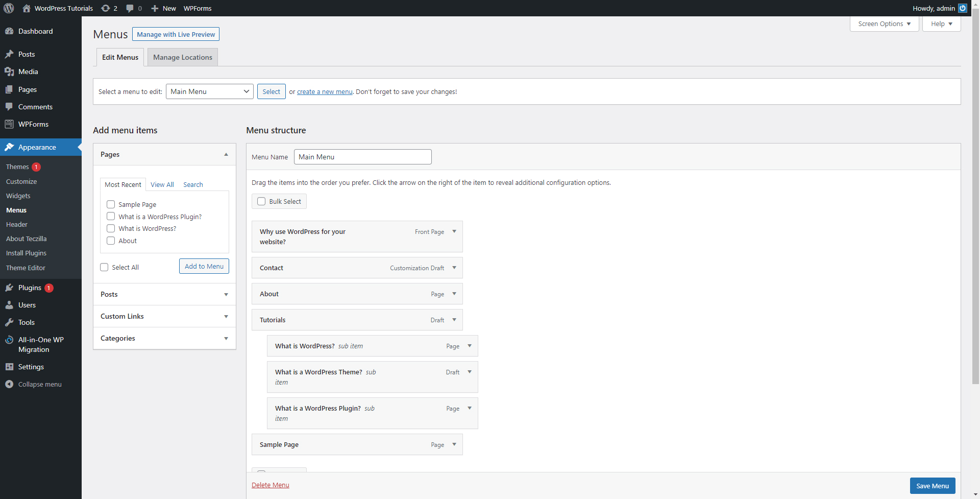Click the WPForms icon in sidebar
980x499 pixels.
tap(9, 124)
